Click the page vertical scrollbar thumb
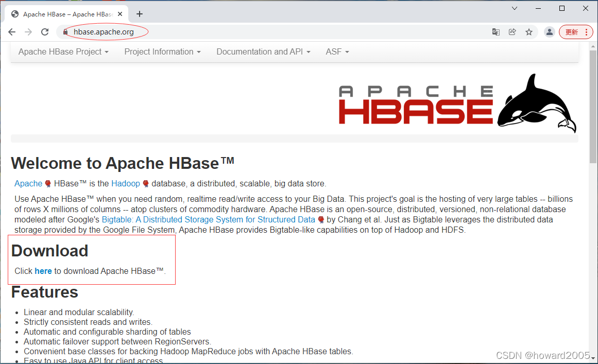This screenshot has height=364, width=598. pos(593,107)
